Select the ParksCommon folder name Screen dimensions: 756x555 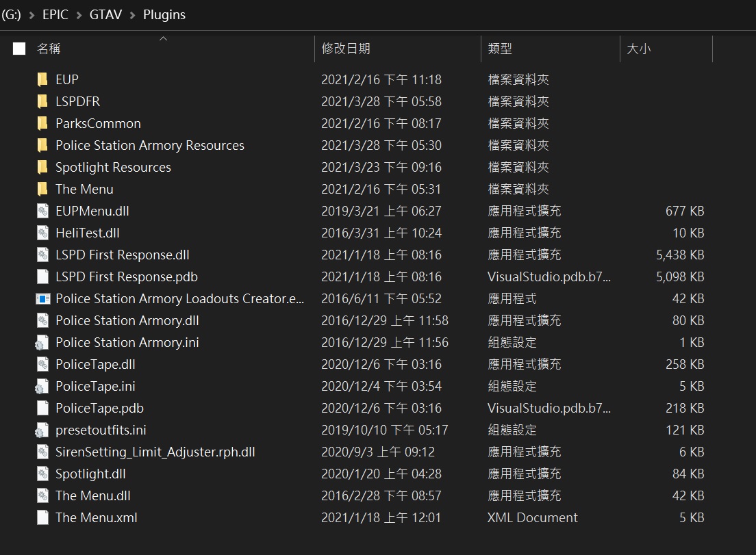tap(98, 123)
